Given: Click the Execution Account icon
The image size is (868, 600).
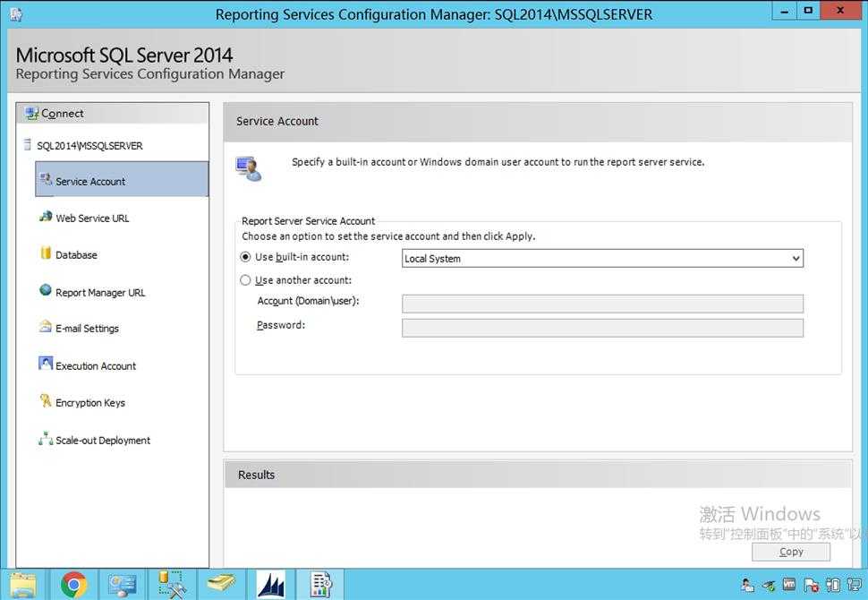Looking at the screenshot, I should coord(46,363).
